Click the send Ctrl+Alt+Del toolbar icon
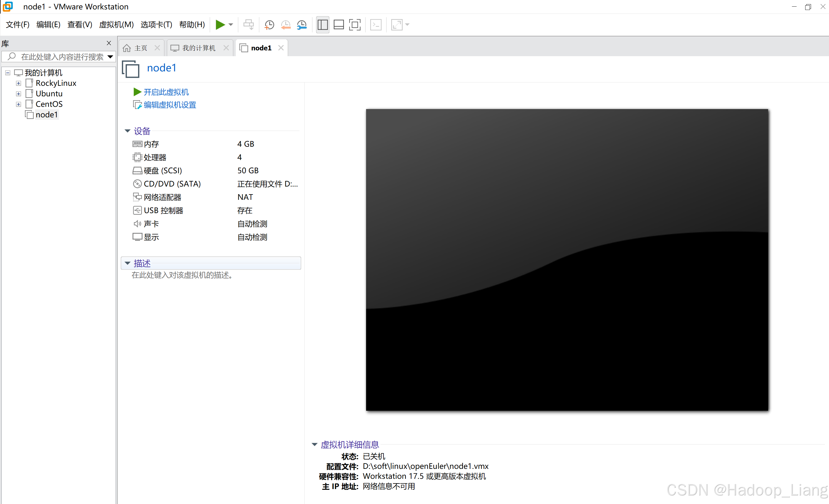829x504 pixels. point(249,25)
